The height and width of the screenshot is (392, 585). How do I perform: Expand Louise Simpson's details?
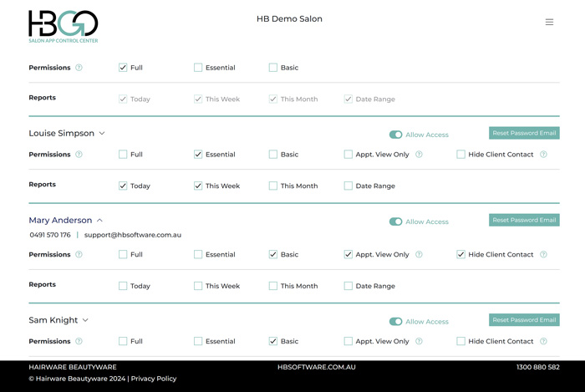(x=102, y=134)
